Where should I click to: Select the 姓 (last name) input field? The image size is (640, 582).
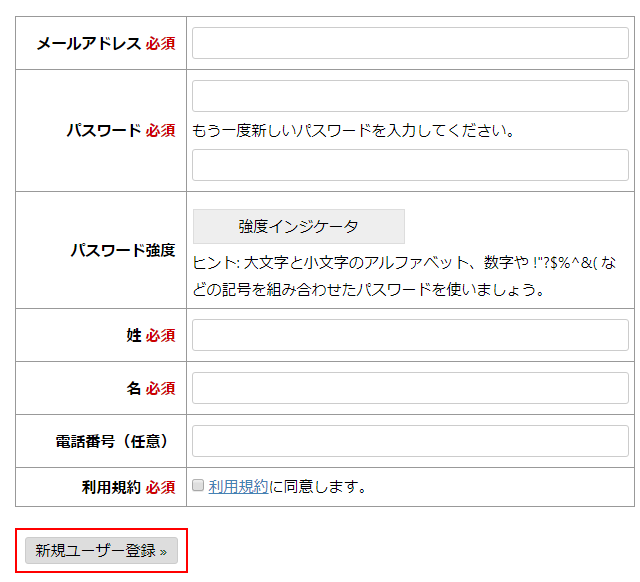pos(410,335)
